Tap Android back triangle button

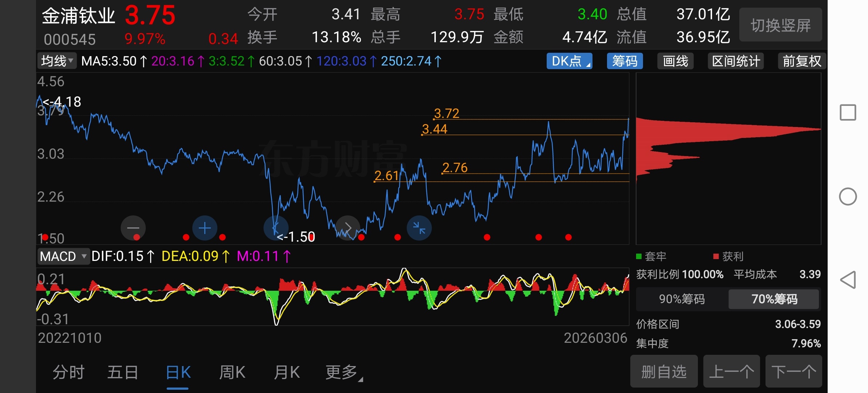848,280
